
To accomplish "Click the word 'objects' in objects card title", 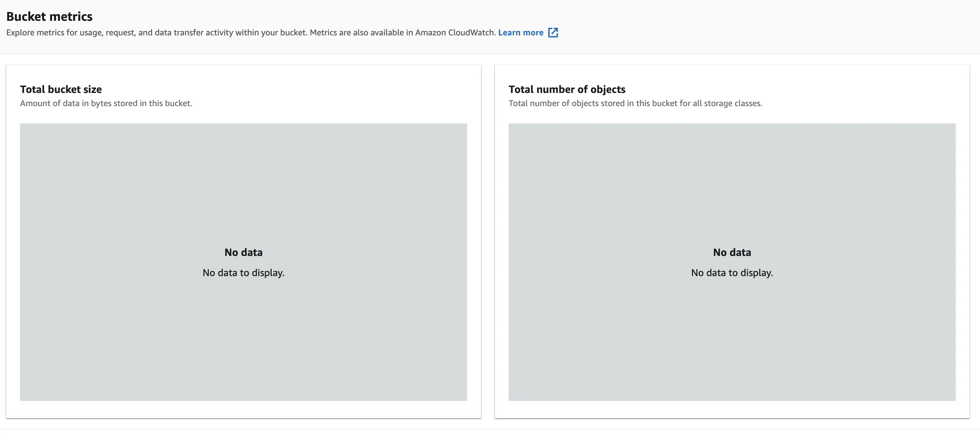I will coord(607,89).
